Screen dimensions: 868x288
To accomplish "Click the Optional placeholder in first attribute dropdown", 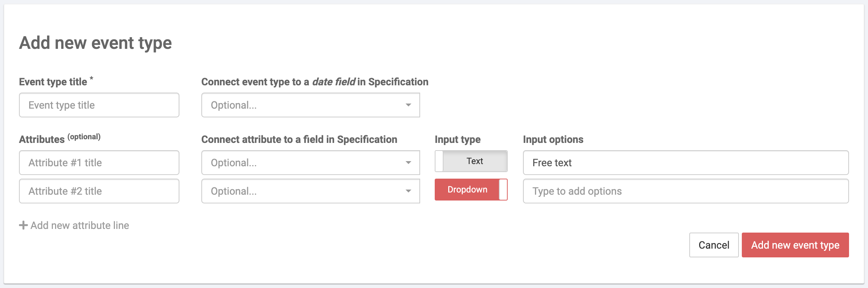I will pos(234,163).
